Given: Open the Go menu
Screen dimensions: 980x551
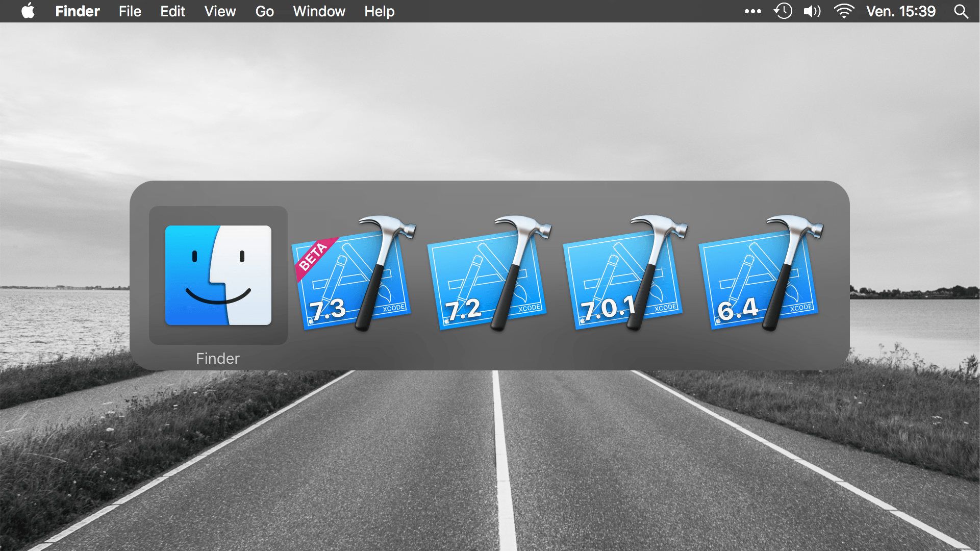Looking at the screenshot, I should tap(264, 11).
